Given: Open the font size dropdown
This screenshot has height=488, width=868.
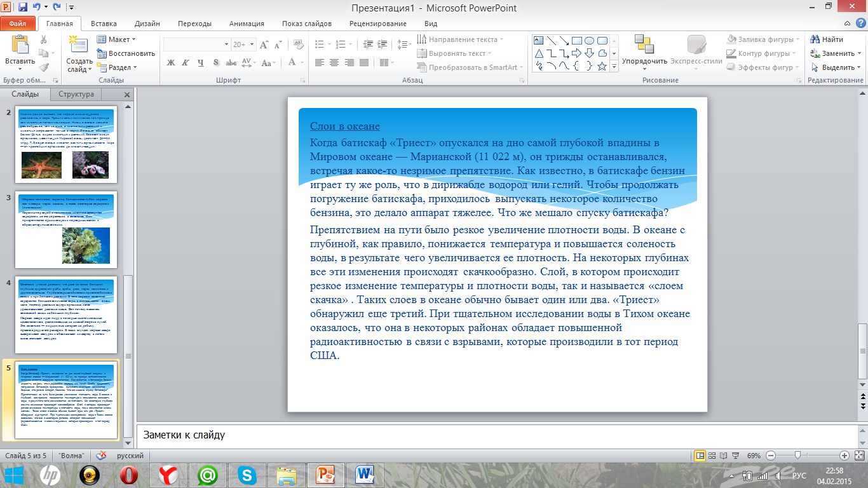Looking at the screenshot, I should click(x=252, y=44).
